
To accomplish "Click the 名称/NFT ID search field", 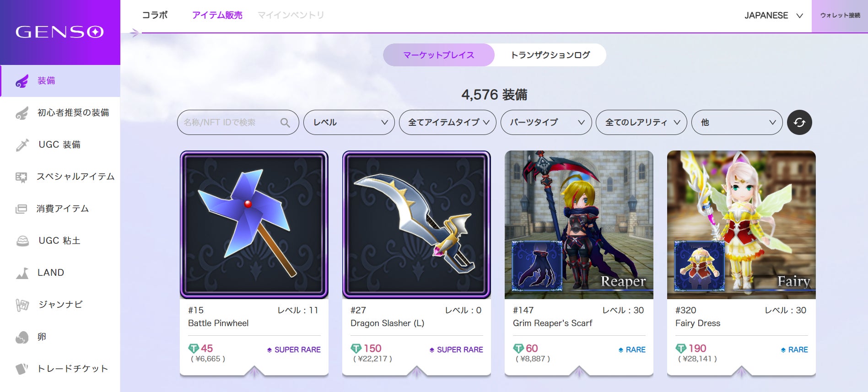I will pyautogui.click(x=238, y=122).
